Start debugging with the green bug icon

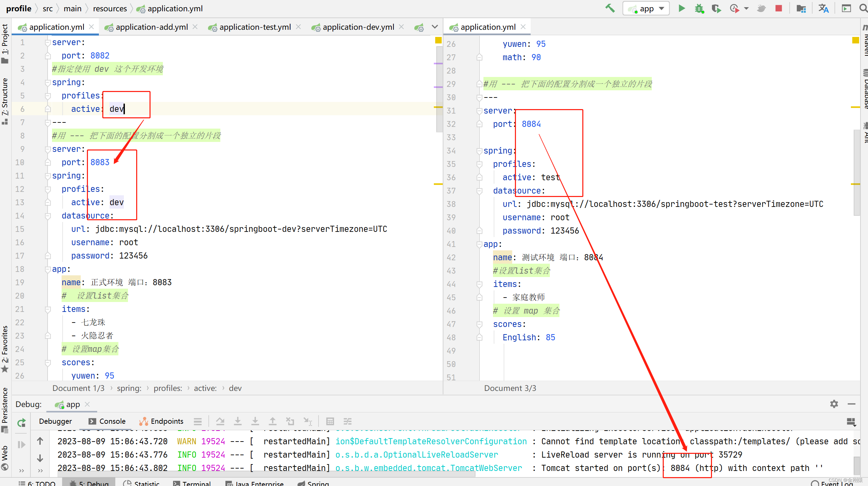pos(699,8)
